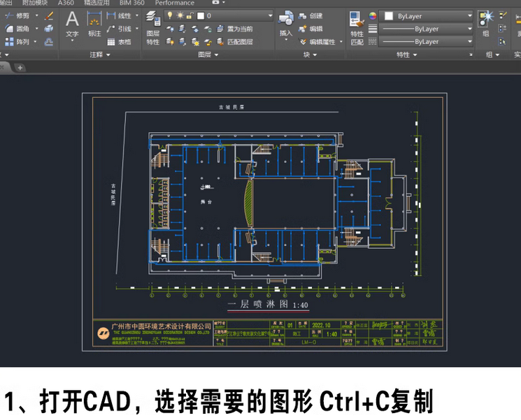Screen dimensions: 521x420
Task: Expand the 注释 panel
Action: [100, 55]
